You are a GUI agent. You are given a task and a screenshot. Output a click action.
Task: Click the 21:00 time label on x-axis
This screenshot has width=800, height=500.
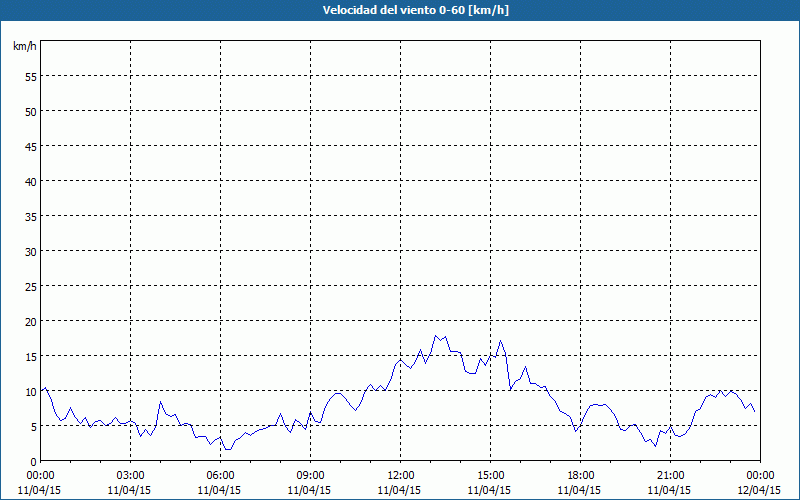point(670,476)
